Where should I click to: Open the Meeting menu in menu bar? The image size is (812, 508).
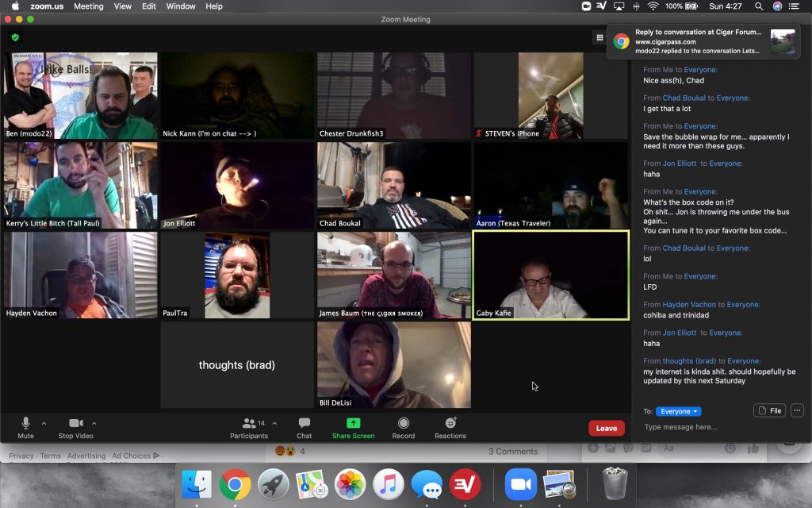point(88,6)
